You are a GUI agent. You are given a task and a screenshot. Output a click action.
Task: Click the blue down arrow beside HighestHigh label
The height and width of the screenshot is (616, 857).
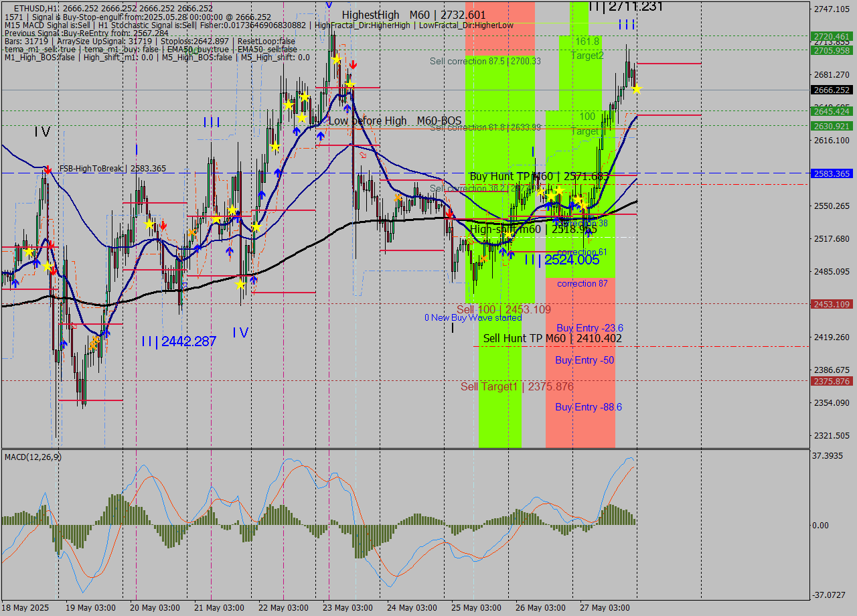pyautogui.click(x=328, y=6)
